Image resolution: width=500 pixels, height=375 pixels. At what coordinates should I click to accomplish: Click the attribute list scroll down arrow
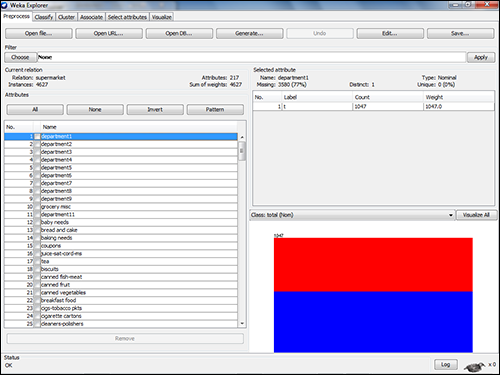242,323
